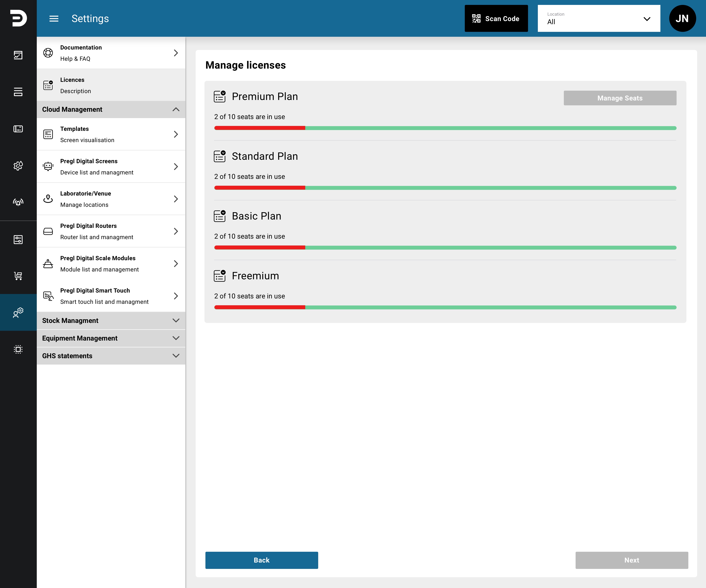Open the dotted square icon in sidebar
This screenshot has height=588, width=706.
coord(18,349)
